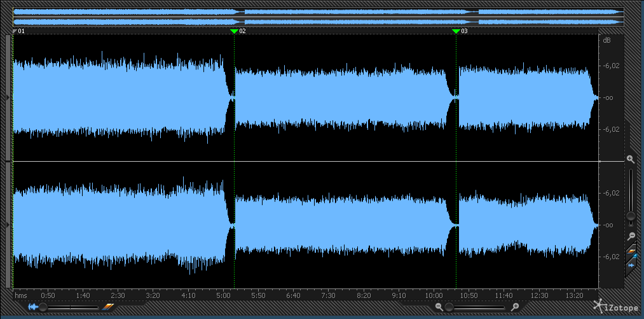
Task: Click the overview waveform strip at top
Action: click(318, 17)
